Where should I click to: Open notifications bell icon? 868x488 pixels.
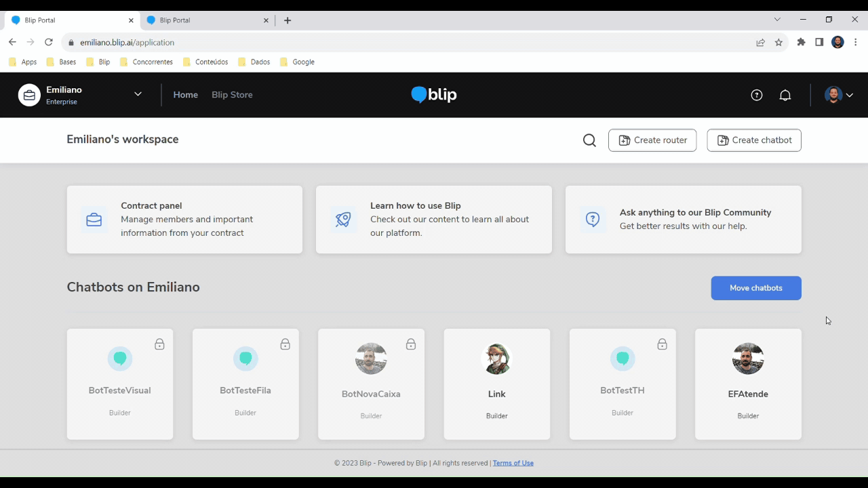[x=785, y=95]
